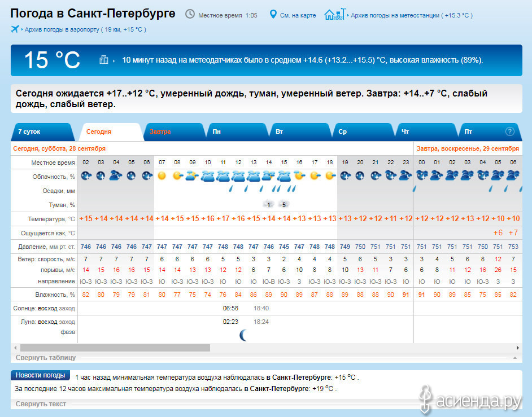Click the "Новости погоды" button
The width and height of the screenshot is (532, 417).
pyautogui.click(x=40, y=375)
